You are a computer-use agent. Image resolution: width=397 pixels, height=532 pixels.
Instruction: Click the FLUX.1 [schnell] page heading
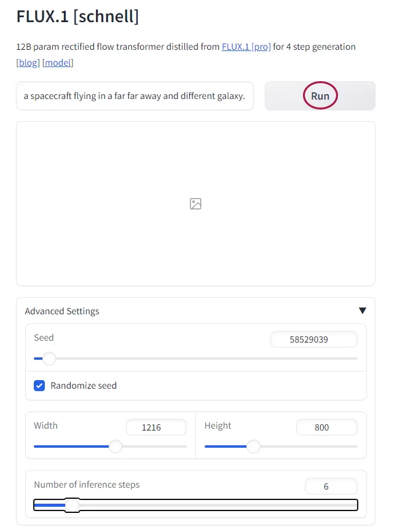(77, 16)
